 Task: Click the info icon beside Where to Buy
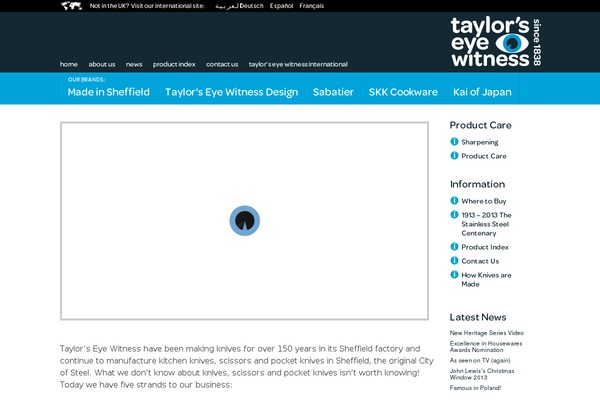pyautogui.click(x=454, y=201)
